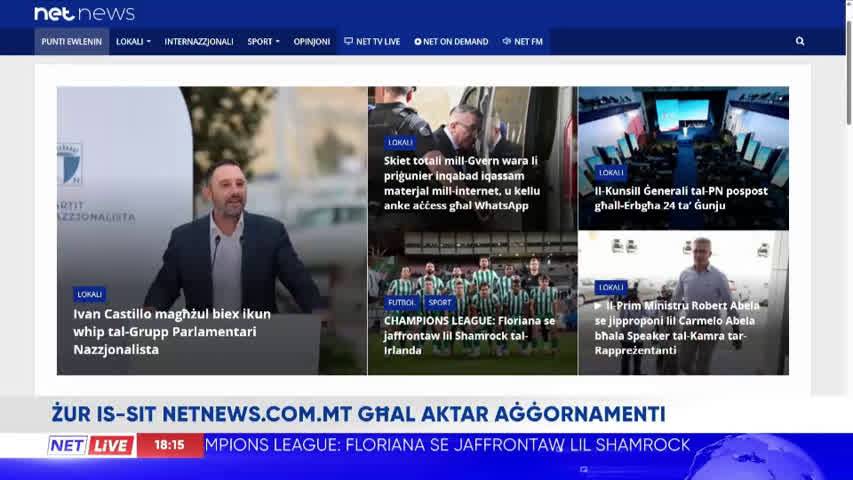Screen dimensions: 853x480
Task: Open NET FM menu link
Action: tap(522, 41)
